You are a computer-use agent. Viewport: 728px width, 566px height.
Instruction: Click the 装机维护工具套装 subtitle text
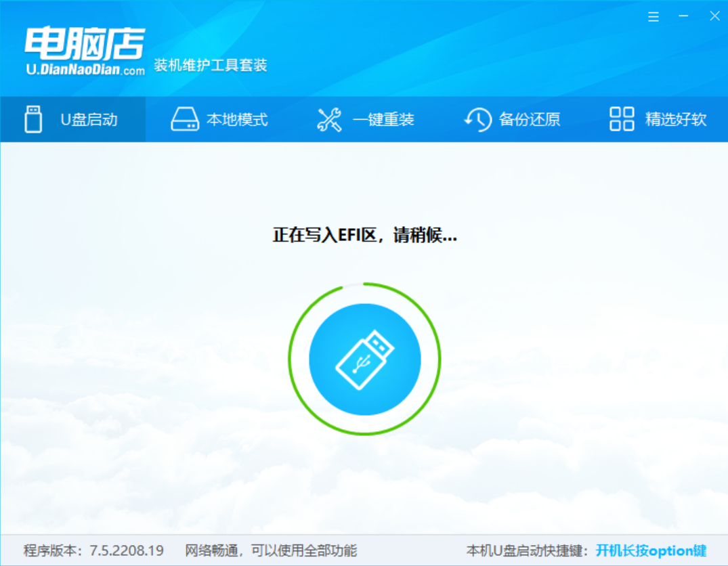pyautogui.click(x=211, y=65)
